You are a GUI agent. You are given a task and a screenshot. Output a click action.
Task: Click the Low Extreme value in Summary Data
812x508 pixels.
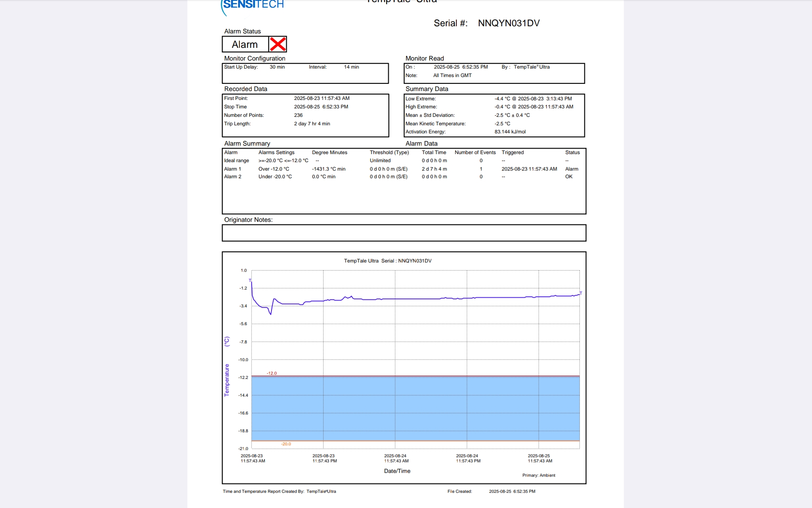(533, 99)
